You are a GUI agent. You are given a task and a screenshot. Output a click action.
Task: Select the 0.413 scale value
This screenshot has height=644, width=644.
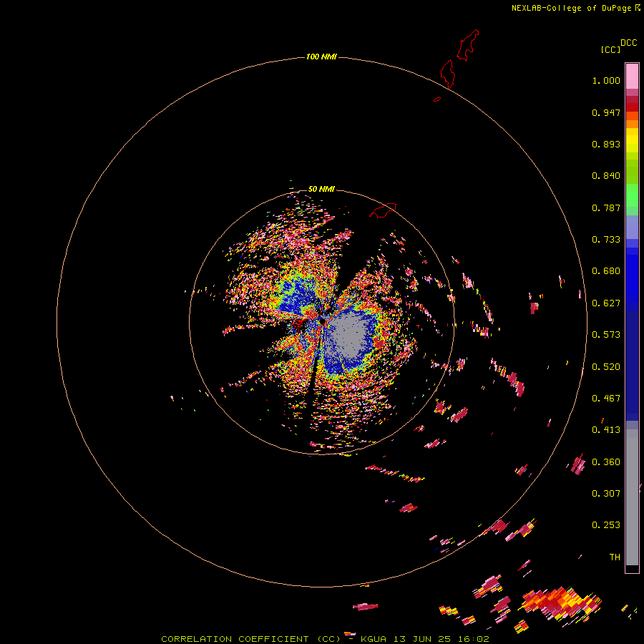point(606,430)
